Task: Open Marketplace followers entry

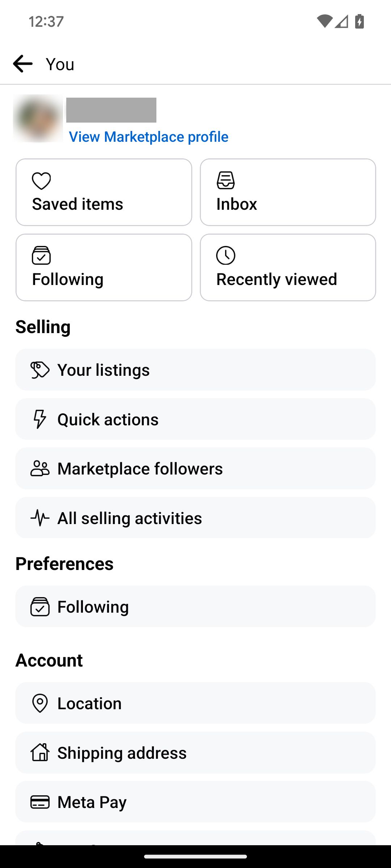Action: [x=195, y=468]
